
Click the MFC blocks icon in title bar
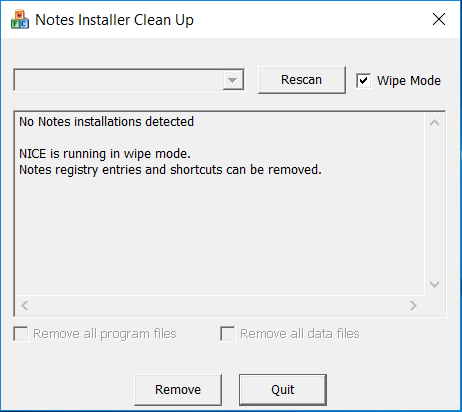coord(20,20)
